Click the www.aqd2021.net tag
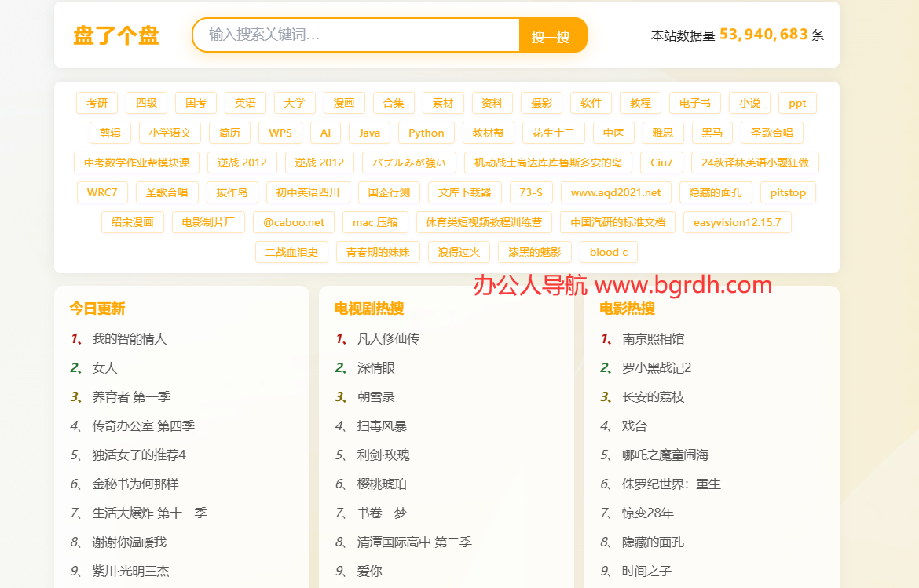919x588 pixels. coord(616,192)
